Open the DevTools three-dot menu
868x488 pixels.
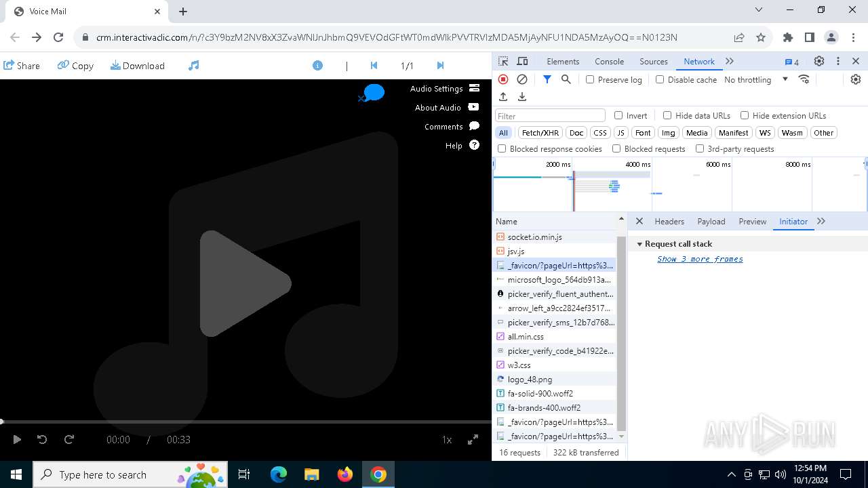pyautogui.click(x=838, y=61)
